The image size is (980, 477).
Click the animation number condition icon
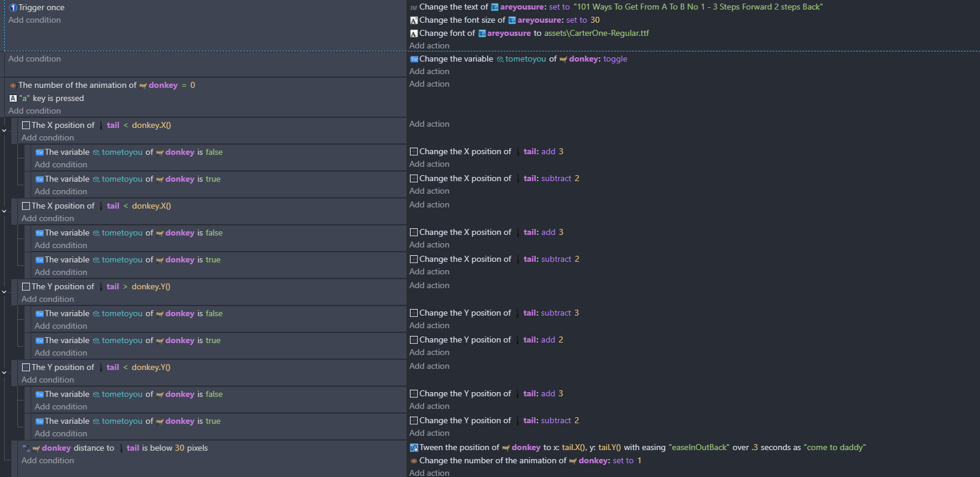(13, 85)
